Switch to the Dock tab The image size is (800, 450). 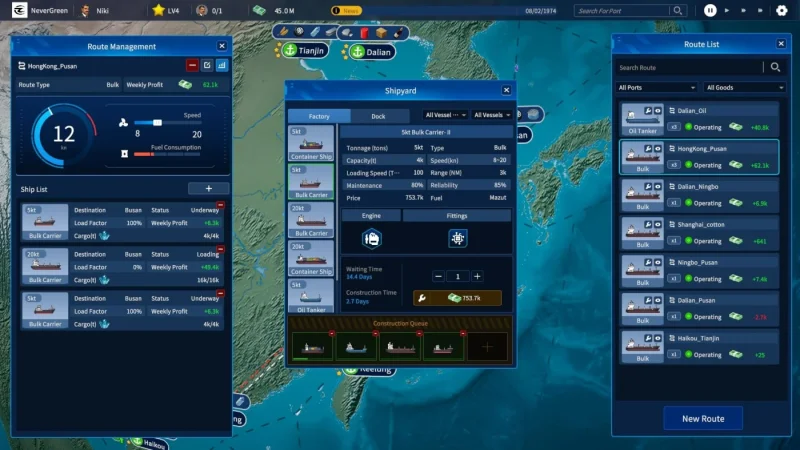tap(378, 116)
